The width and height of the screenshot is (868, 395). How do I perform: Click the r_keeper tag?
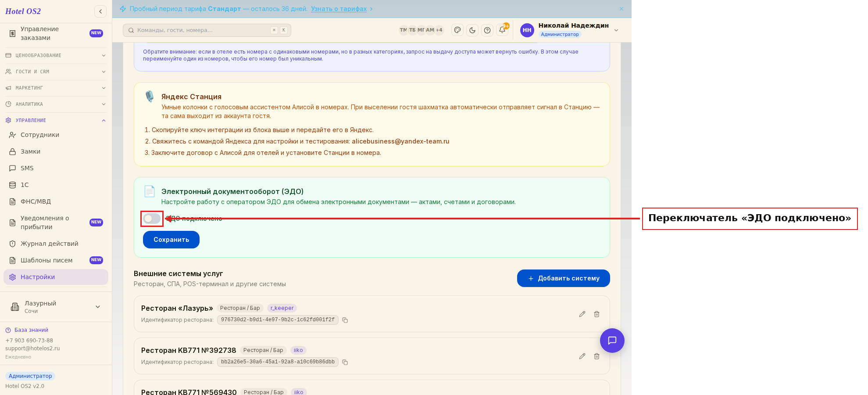pyautogui.click(x=282, y=308)
